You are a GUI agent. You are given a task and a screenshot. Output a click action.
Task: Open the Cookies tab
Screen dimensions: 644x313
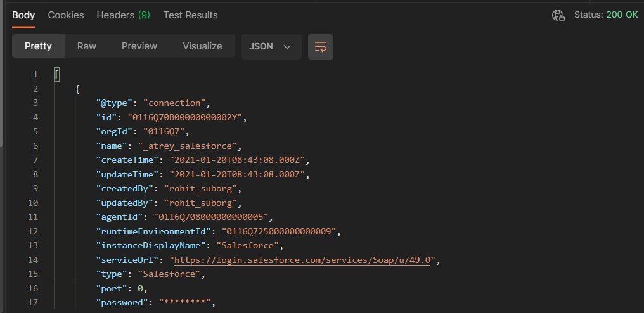pyautogui.click(x=66, y=15)
